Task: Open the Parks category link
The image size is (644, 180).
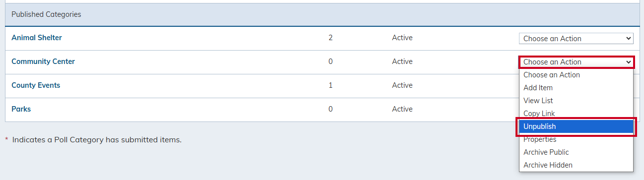Action: 21,109
